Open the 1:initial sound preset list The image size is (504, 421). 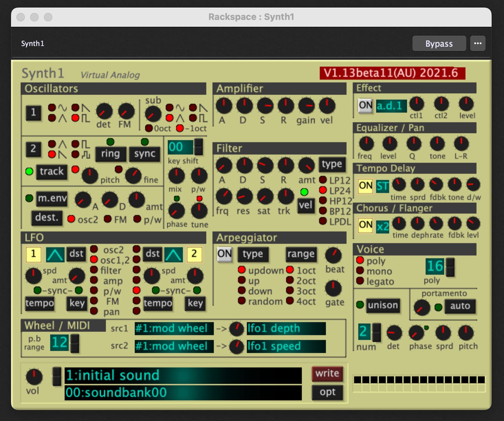click(x=183, y=375)
